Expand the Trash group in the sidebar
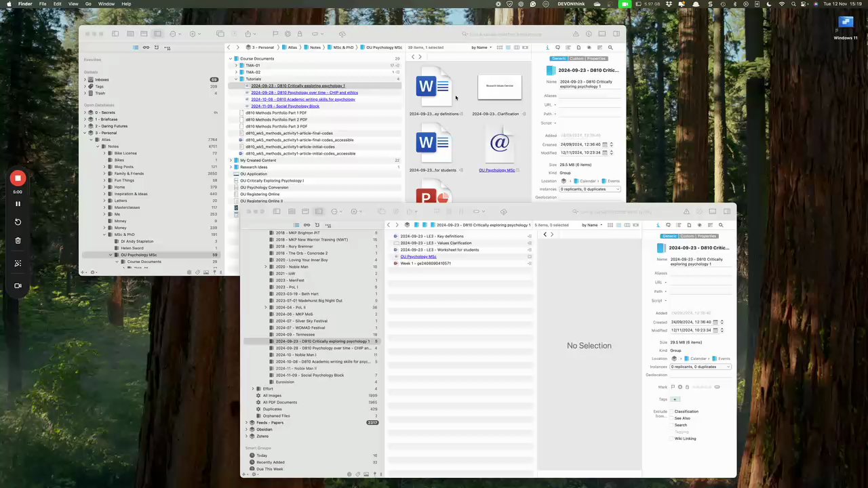 [x=85, y=93]
